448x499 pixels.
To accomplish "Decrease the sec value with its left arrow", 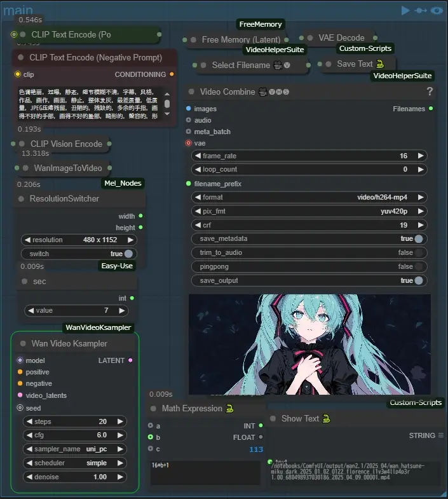I will (31, 311).
